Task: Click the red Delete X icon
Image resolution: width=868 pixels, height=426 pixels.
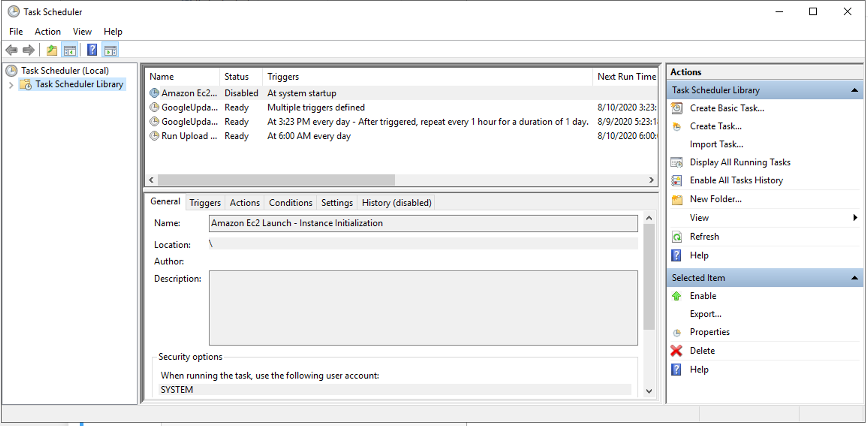Action: [x=677, y=351]
